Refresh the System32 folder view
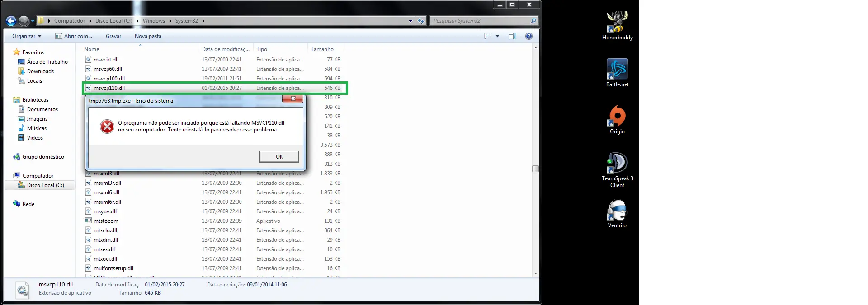Image resolution: width=868 pixels, height=305 pixels. click(421, 21)
